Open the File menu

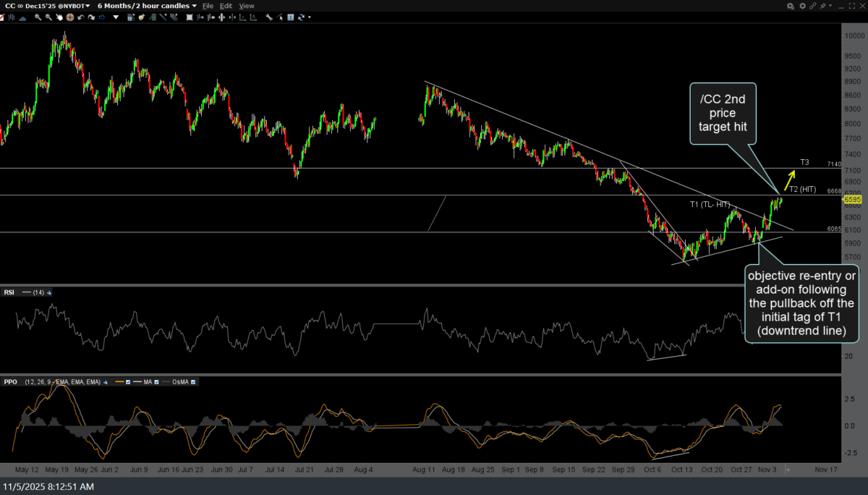(208, 6)
